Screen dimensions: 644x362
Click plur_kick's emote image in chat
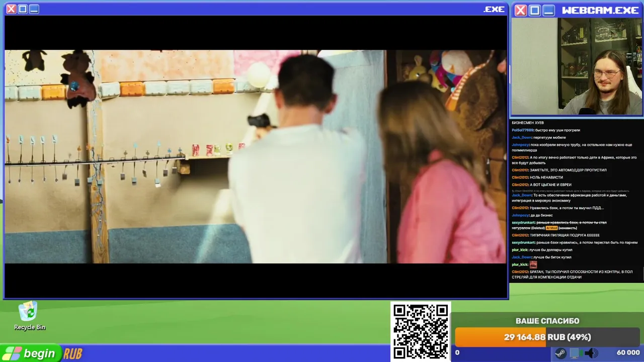pos(533,264)
